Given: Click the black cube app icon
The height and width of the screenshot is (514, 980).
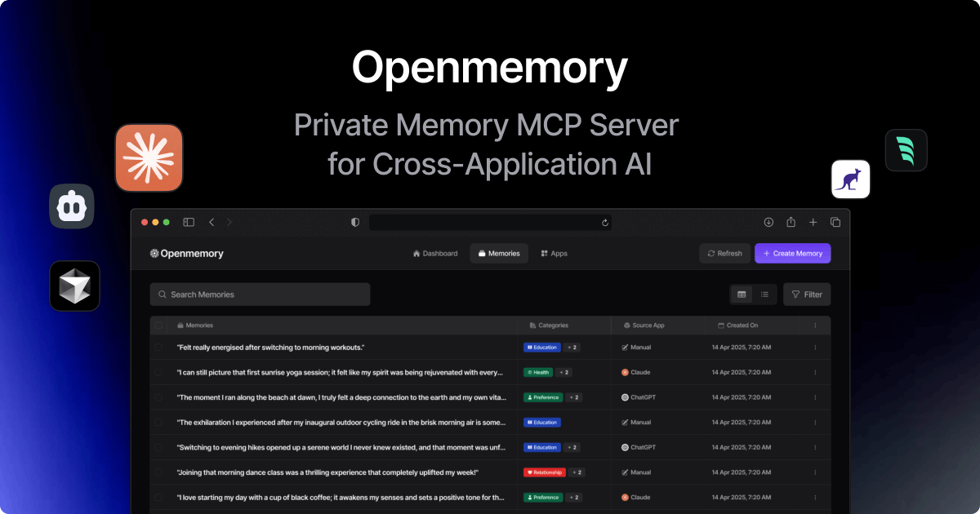Looking at the screenshot, I should click(x=74, y=286).
